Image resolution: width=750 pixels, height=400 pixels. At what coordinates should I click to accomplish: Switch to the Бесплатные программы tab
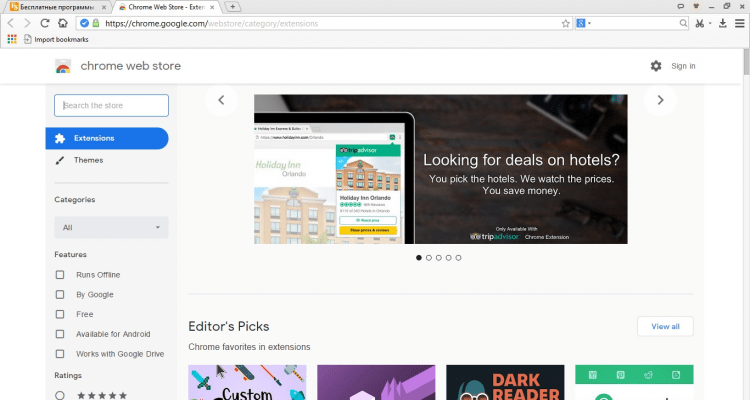55,6
